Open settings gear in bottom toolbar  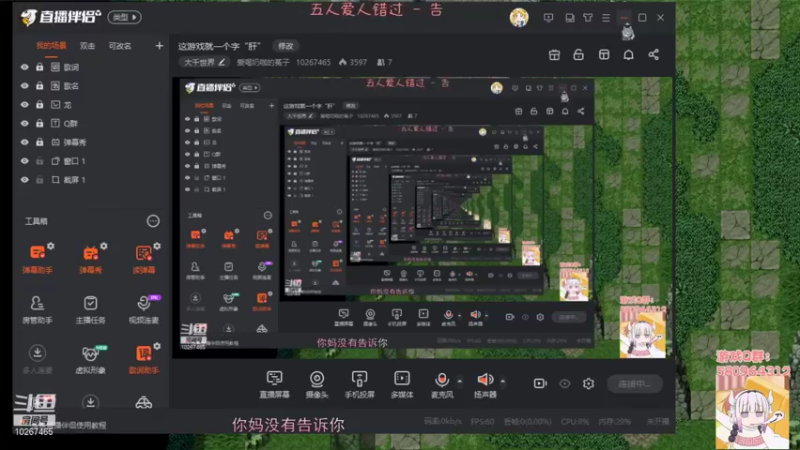click(x=588, y=383)
